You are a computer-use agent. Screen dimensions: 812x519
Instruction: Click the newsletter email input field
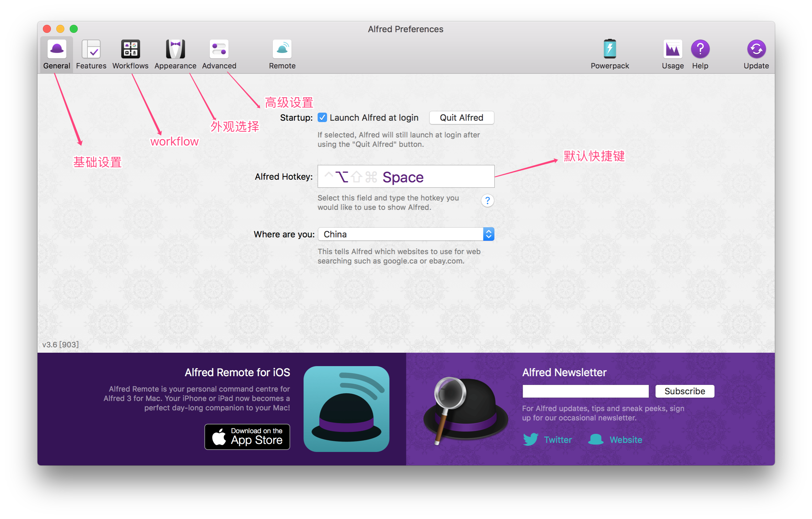click(586, 391)
